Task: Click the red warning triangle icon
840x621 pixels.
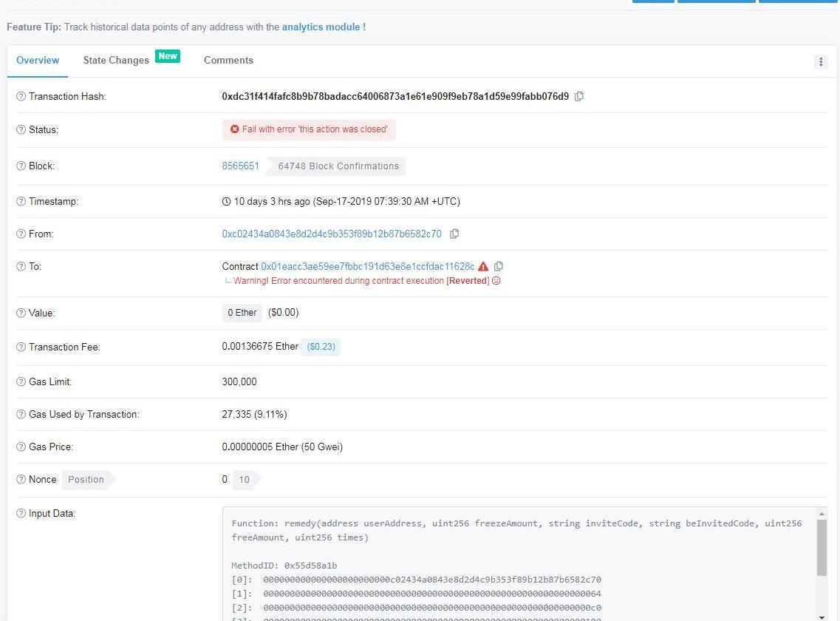Action: click(x=483, y=266)
